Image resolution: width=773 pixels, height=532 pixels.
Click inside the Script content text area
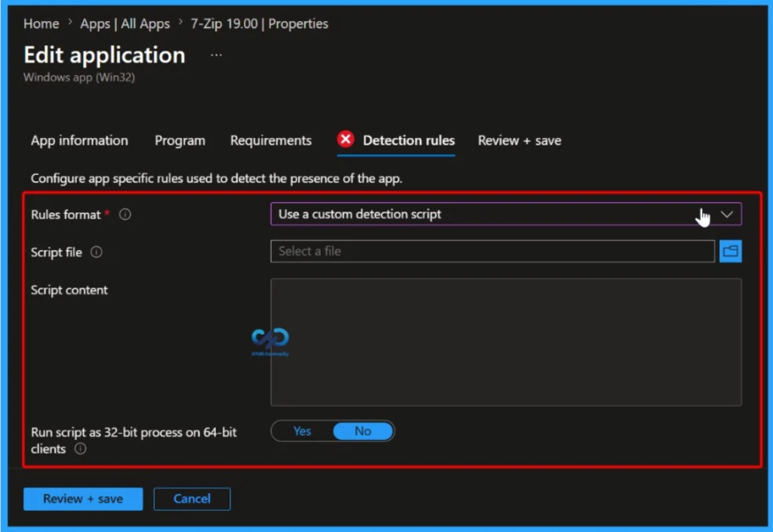tap(506, 343)
